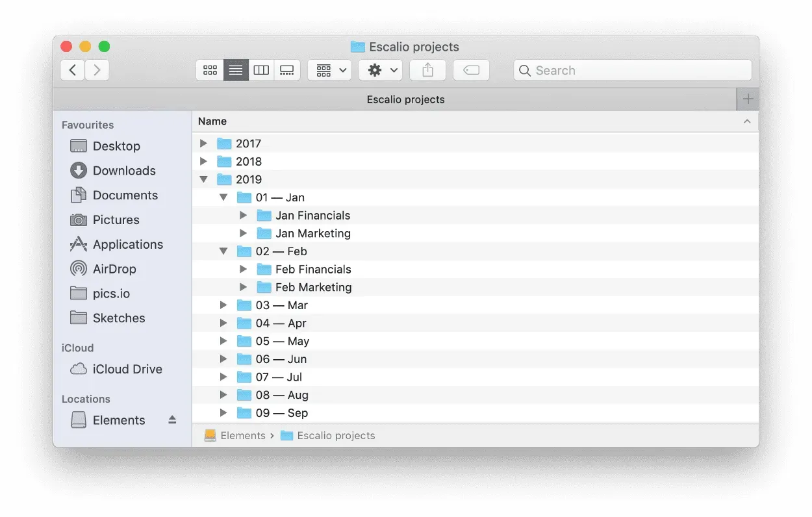The height and width of the screenshot is (517, 812).
Task: Open the action gear dropdown menu
Action: point(380,69)
